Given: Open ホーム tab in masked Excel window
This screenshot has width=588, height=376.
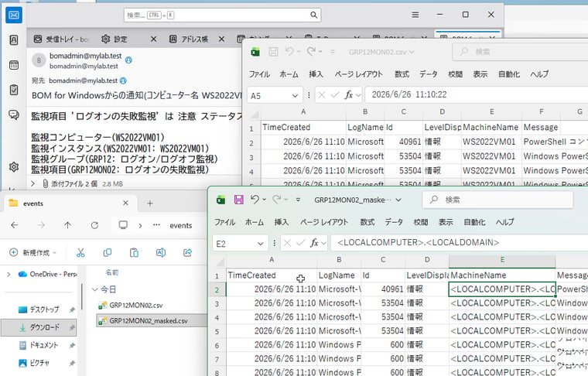Looking at the screenshot, I should pyautogui.click(x=255, y=222).
